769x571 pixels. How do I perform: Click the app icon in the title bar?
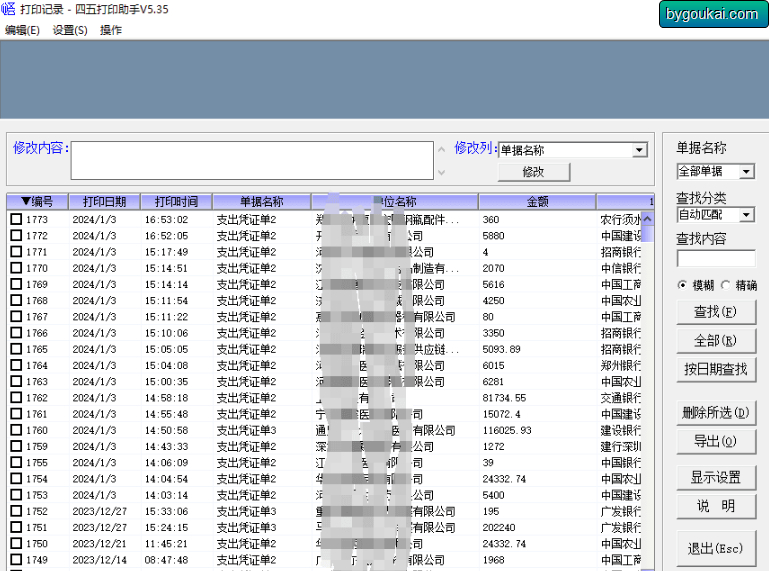pos(8,9)
